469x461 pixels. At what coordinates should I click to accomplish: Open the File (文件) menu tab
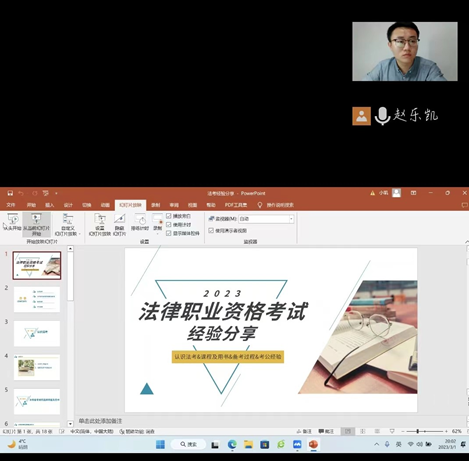[11, 205]
